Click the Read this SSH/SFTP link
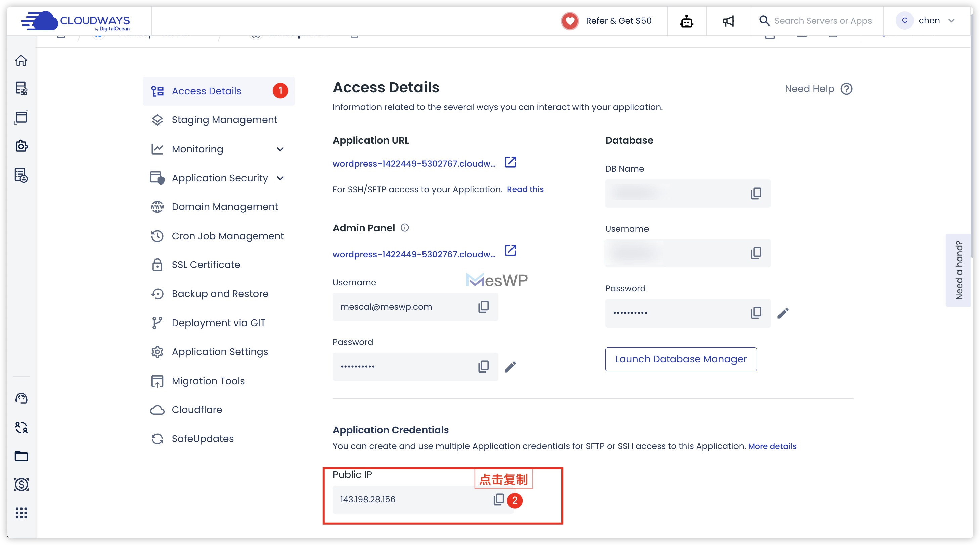The image size is (980, 545). [525, 189]
